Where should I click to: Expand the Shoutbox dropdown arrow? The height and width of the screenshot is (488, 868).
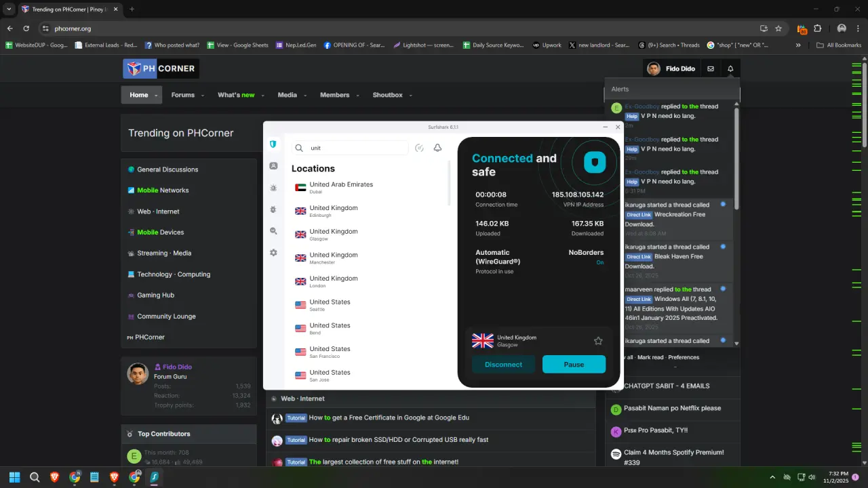pos(410,96)
